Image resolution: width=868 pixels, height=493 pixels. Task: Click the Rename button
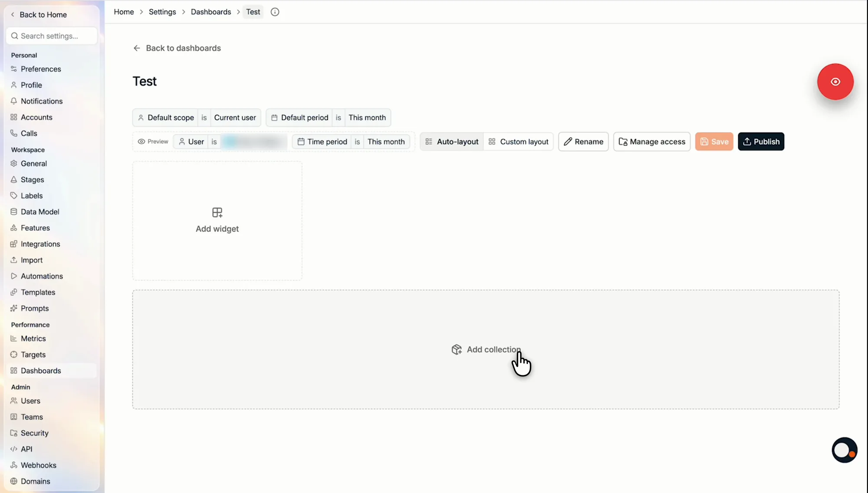pos(583,141)
